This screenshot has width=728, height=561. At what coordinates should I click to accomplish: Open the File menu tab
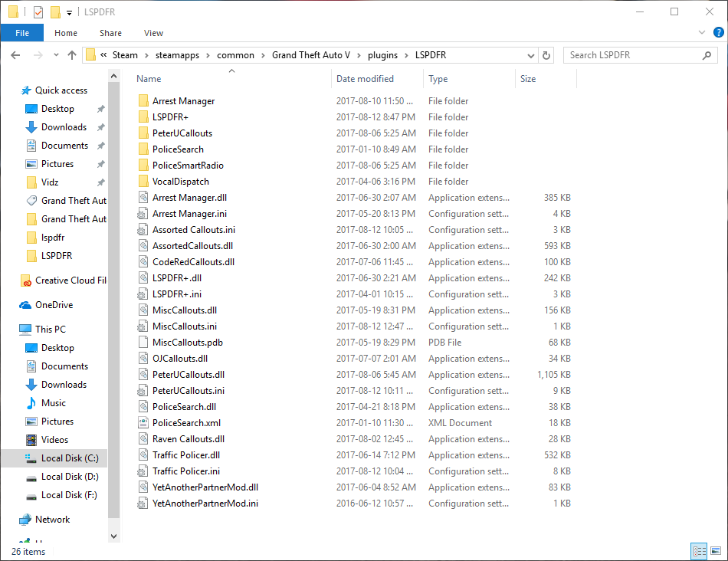[x=22, y=32]
